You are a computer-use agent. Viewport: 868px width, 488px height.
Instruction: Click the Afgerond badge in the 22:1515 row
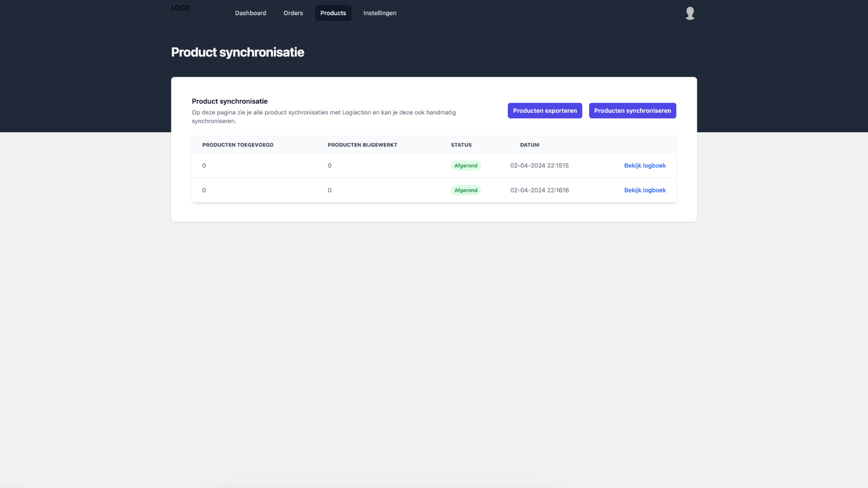point(466,165)
